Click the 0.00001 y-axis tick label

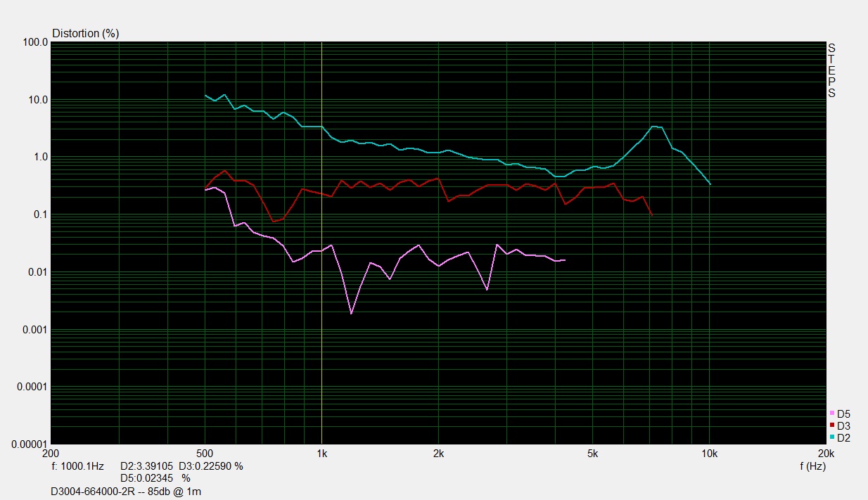coord(30,444)
